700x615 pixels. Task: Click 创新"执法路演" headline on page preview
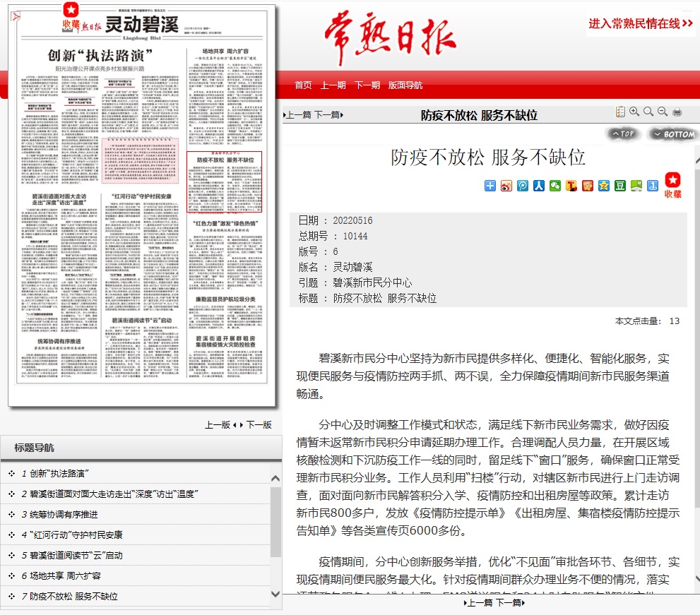tap(100, 56)
